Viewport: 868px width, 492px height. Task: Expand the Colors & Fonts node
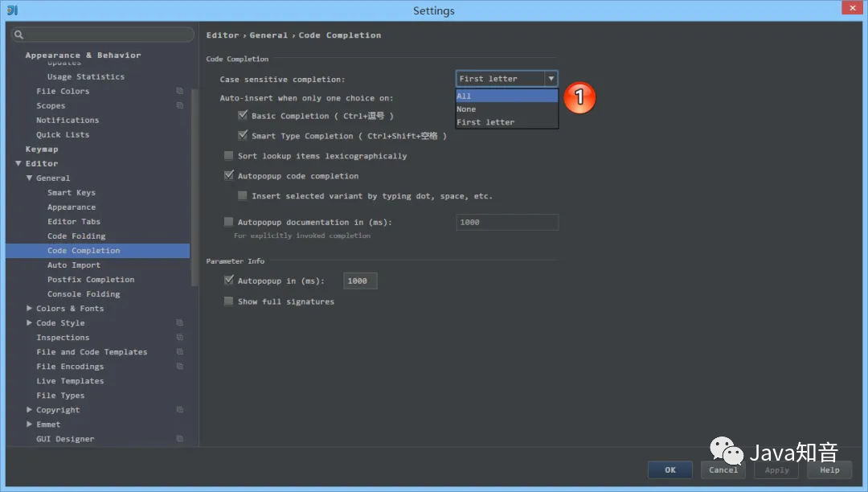point(30,308)
